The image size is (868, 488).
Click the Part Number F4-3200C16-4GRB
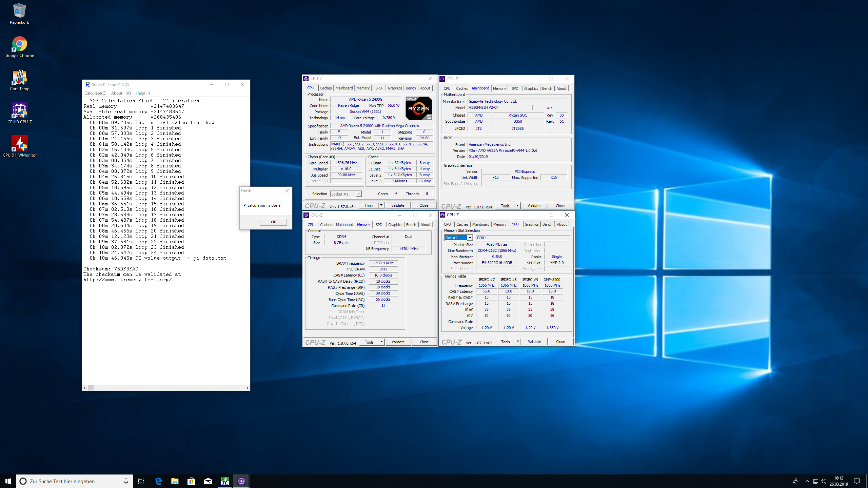click(497, 263)
